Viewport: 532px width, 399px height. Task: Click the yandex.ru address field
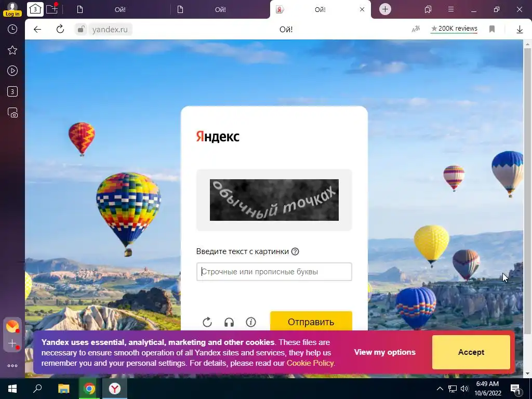110,30
